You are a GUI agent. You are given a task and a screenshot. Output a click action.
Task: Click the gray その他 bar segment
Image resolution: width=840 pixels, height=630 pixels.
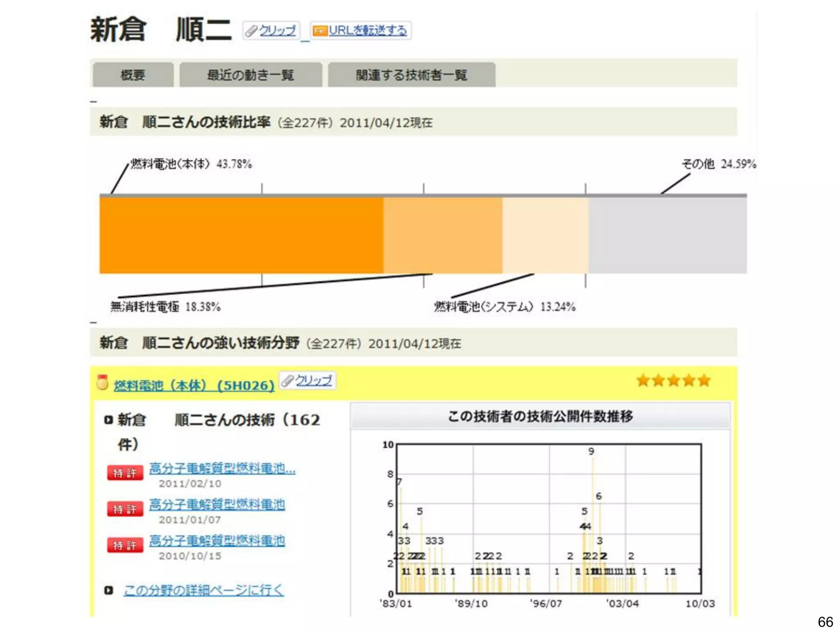(667, 235)
